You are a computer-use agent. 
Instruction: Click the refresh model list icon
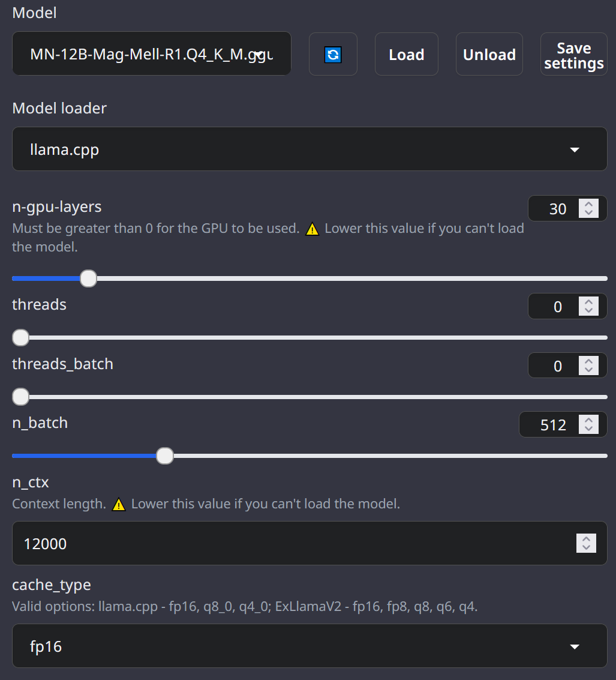pyautogui.click(x=333, y=55)
